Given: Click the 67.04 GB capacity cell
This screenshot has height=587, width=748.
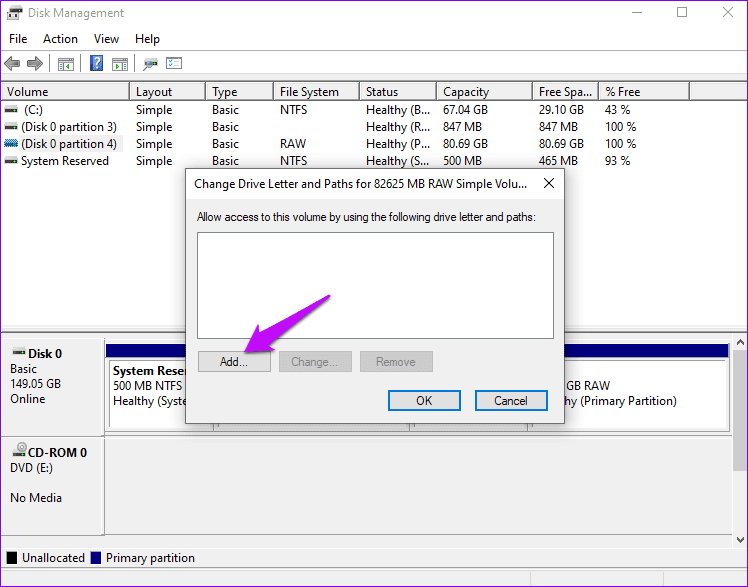Looking at the screenshot, I should (465, 110).
